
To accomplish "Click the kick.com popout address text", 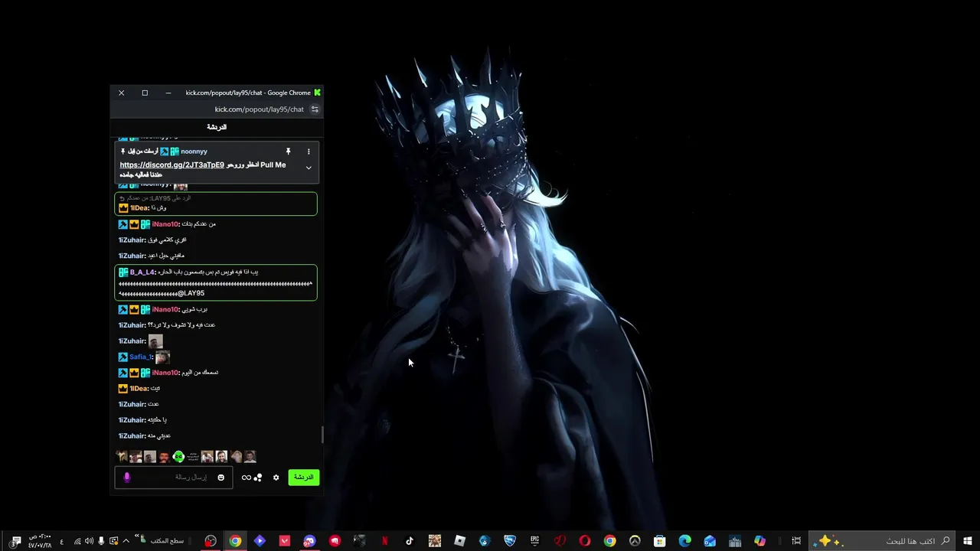I will tap(259, 109).
